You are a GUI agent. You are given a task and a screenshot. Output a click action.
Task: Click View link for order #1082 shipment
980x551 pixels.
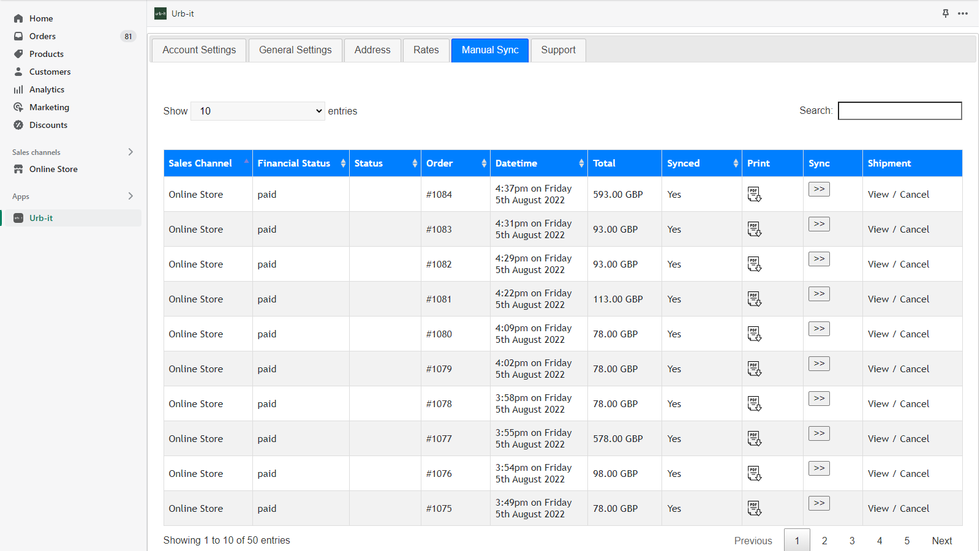pos(878,264)
